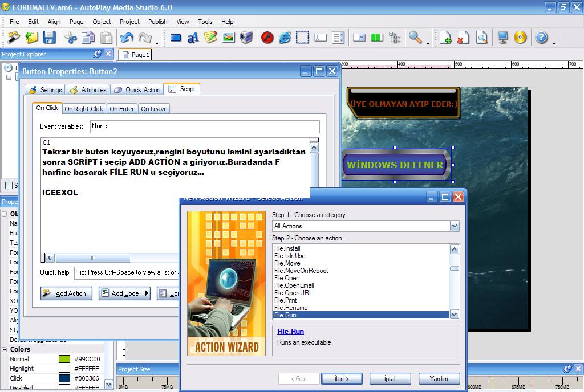Click the Redo arrow icon

click(144, 38)
